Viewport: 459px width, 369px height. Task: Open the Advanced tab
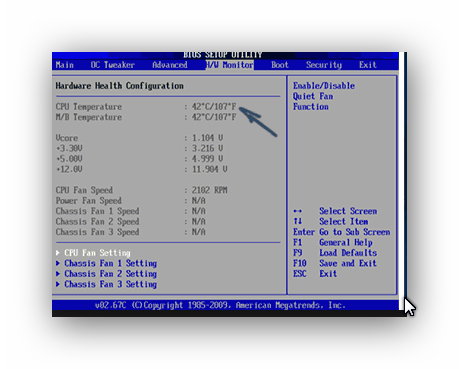170,65
